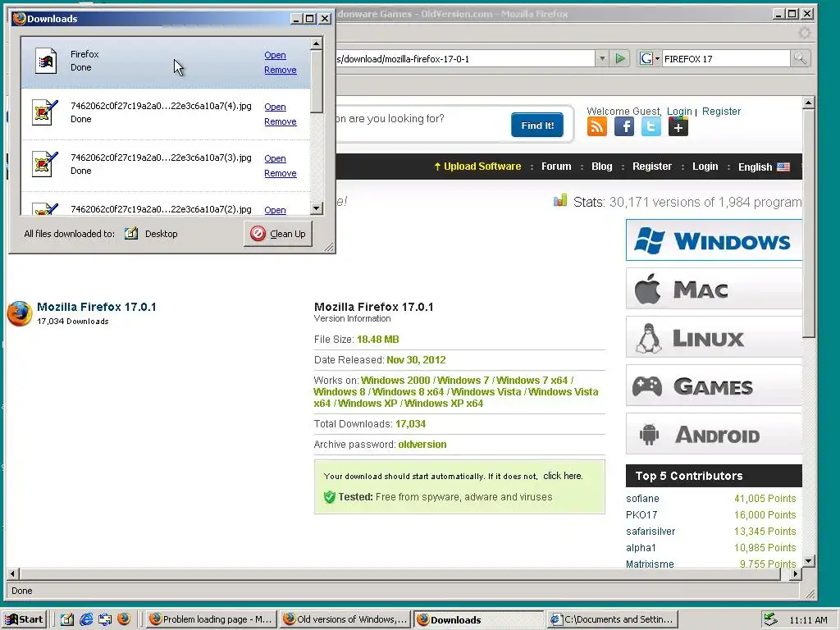Open the Forum nav item

pos(556,167)
